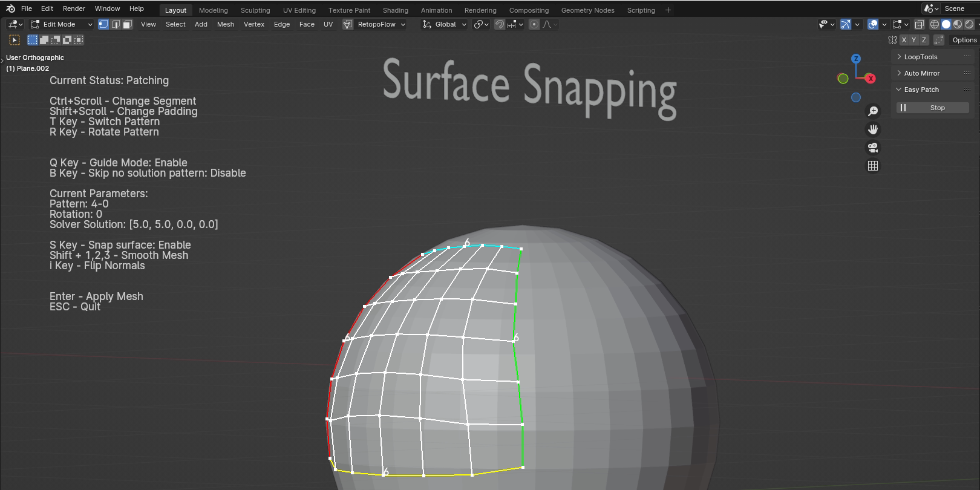Open the Global transform orientation dropdown
Image resolution: width=980 pixels, height=490 pixels.
[x=445, y=24]
